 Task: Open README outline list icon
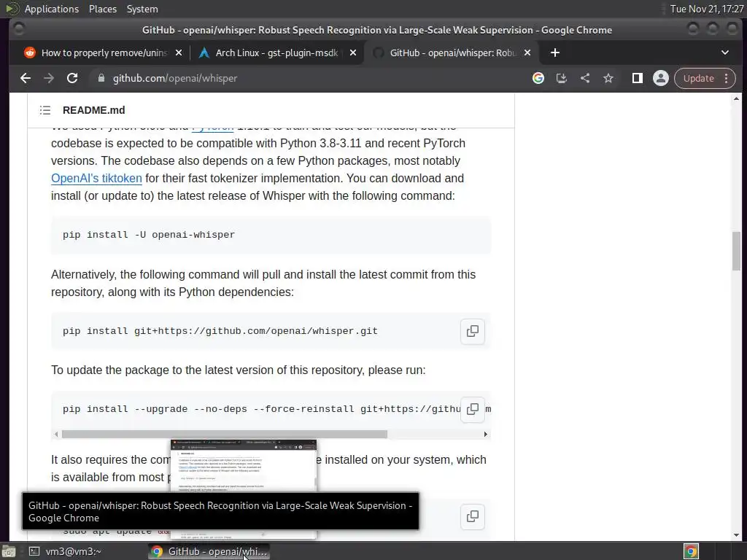pos(45,111)
